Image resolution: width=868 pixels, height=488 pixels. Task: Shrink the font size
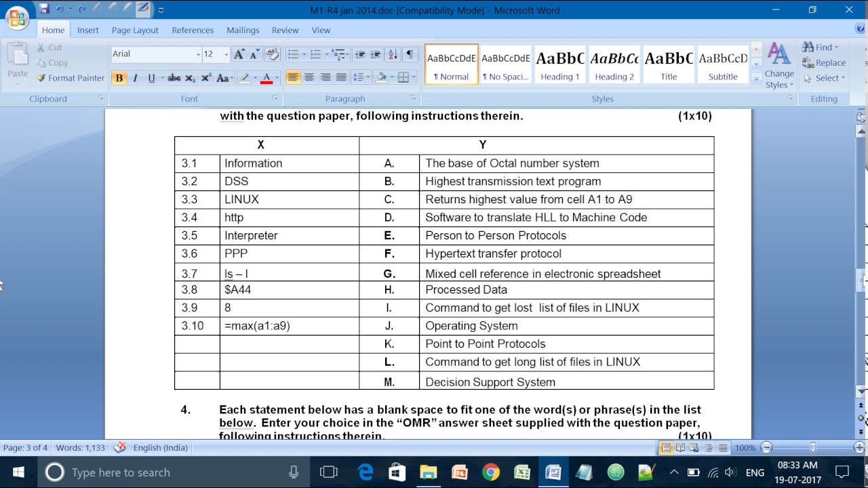point(254,54)
